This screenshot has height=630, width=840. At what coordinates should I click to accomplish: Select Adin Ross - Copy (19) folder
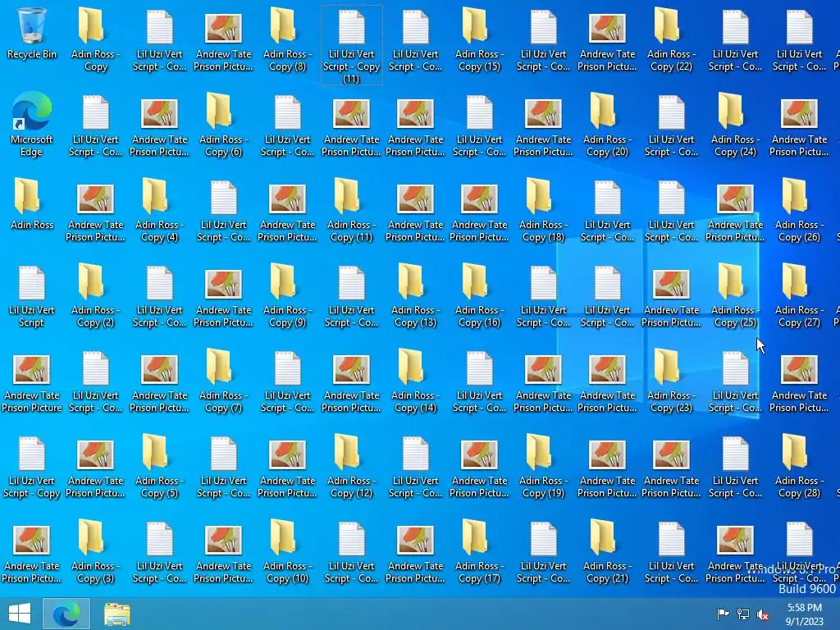click(x=543, y=467)
